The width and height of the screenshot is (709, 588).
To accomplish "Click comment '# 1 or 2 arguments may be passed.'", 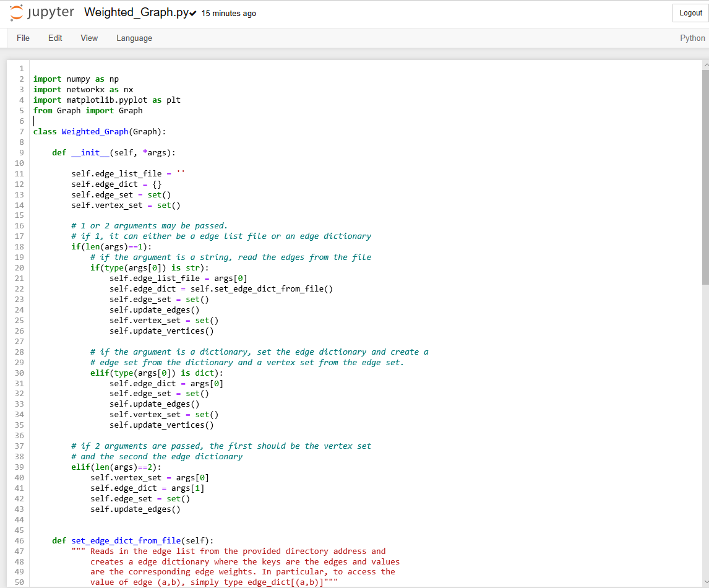I will [x=149, y=226].
